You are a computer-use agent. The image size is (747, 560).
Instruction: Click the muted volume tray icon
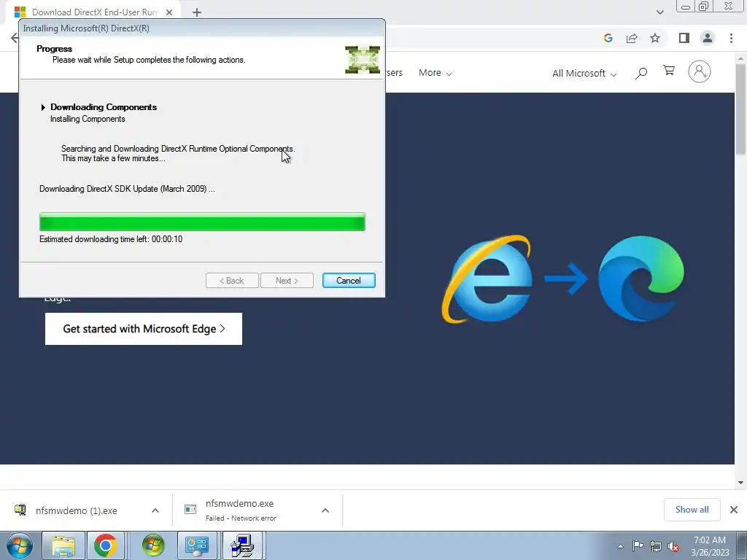tap(673, 546)
